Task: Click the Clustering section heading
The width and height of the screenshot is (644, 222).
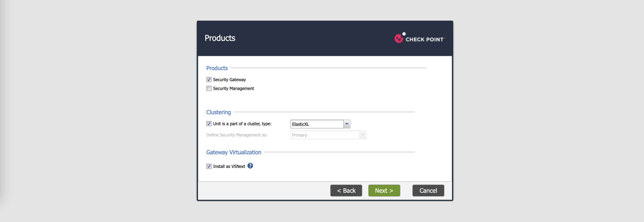Action: tap(218, 112)
